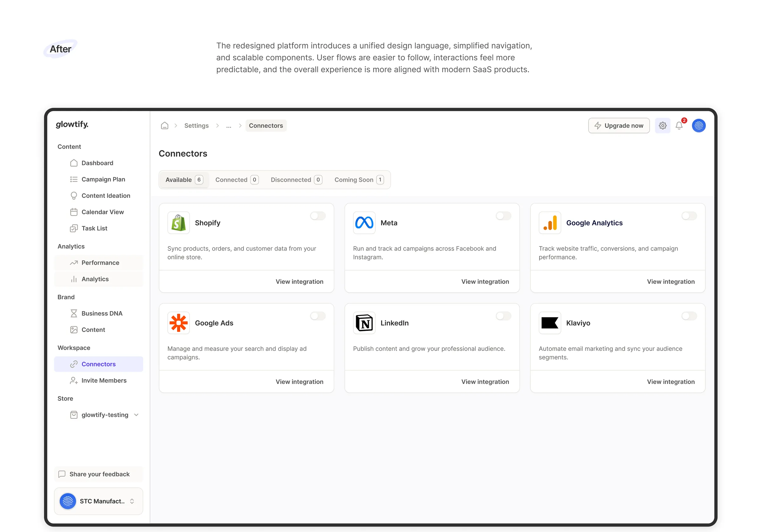The height and width of the screenshot is (532, 762).
Task: Open Campaign Plan in sidebar
Action: coord(98,180)
